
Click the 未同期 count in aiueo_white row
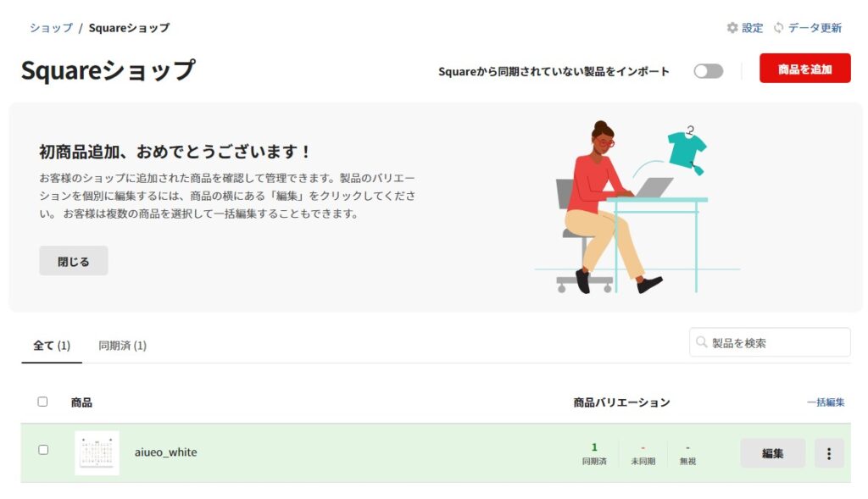(643, 447)
